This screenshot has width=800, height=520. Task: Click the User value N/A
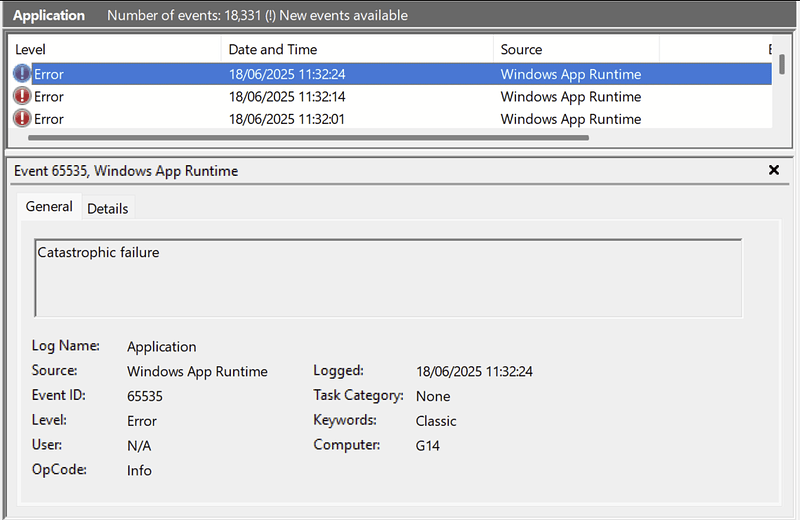pyautogui.click(x=139, y=445)
